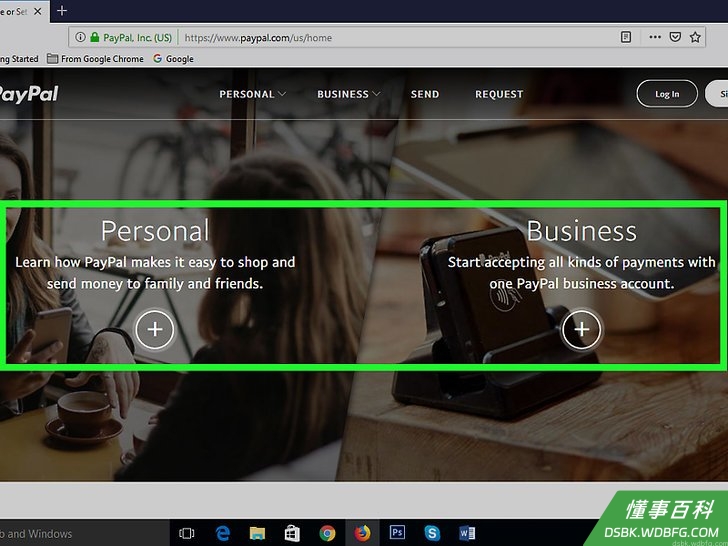Viewport: 728px width, 546px height.
Task: Save page to Pocket icon
Action: click(x=675, y=37)
